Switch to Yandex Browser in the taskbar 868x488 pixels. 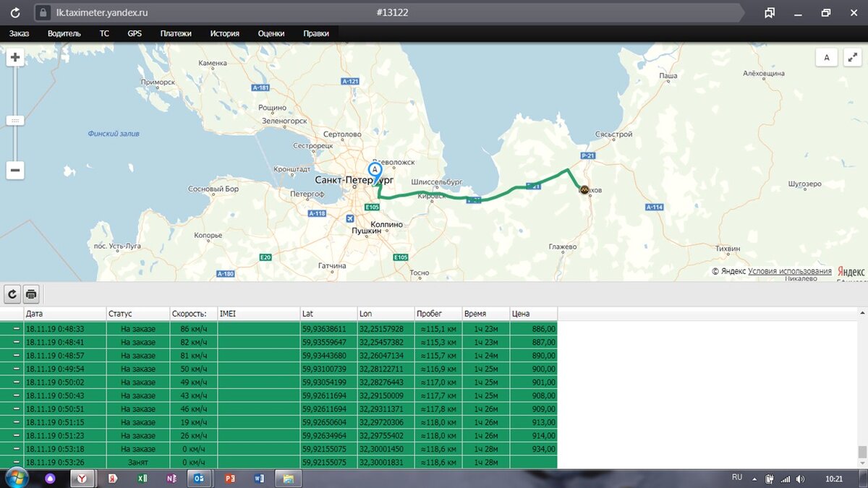coord(82,479)
